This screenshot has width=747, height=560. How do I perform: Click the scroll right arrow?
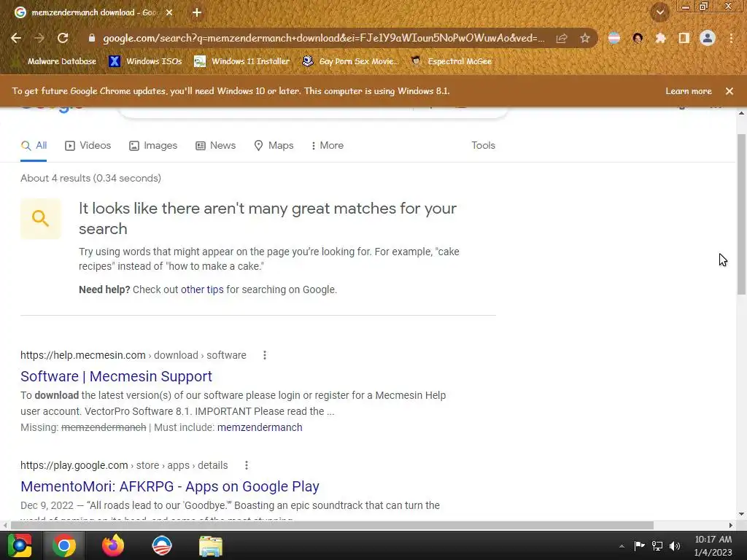pyautogui.click(x=731, y=525)
